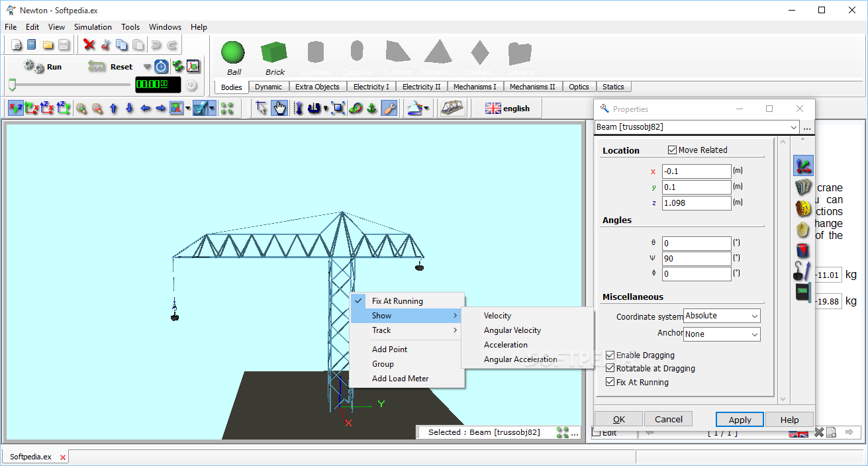
Task: Expand the Track submenu
Action: pyautogui.click(x=407, y=330)
